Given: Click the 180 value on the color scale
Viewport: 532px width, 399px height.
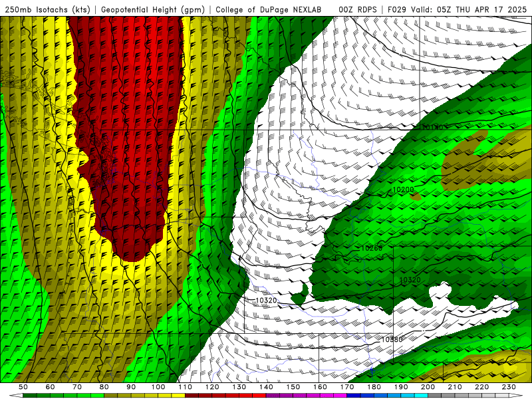Looking at the screenshot, I should [x=374, y=387].
